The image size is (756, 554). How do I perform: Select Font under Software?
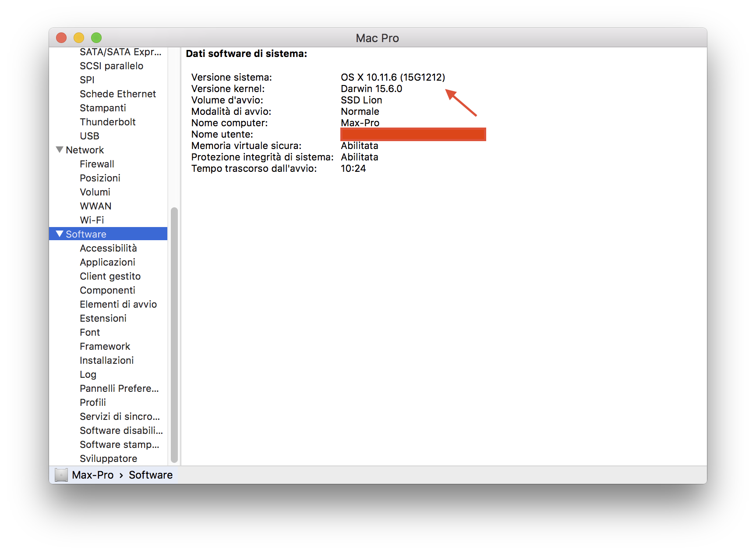[x=90, y=332]
